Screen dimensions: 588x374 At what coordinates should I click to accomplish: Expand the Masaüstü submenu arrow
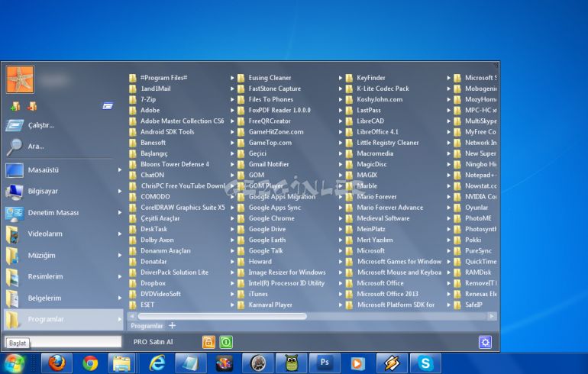click(x=120, y=170)
